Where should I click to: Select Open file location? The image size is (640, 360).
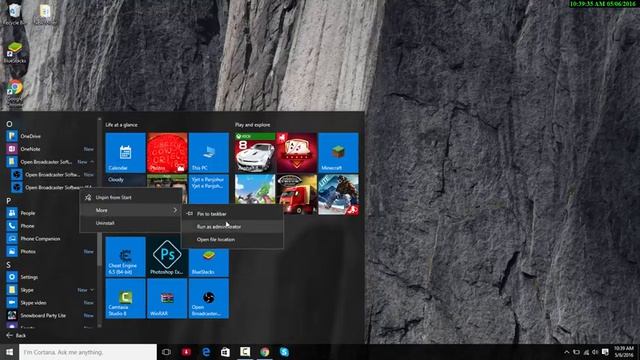pyautogui.click(x=232, y=240)
